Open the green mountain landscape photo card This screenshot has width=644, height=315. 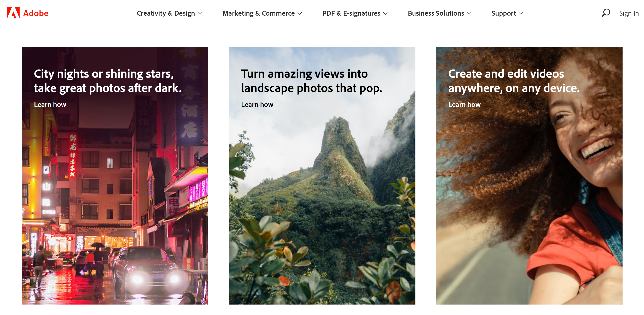pos(322,200)
